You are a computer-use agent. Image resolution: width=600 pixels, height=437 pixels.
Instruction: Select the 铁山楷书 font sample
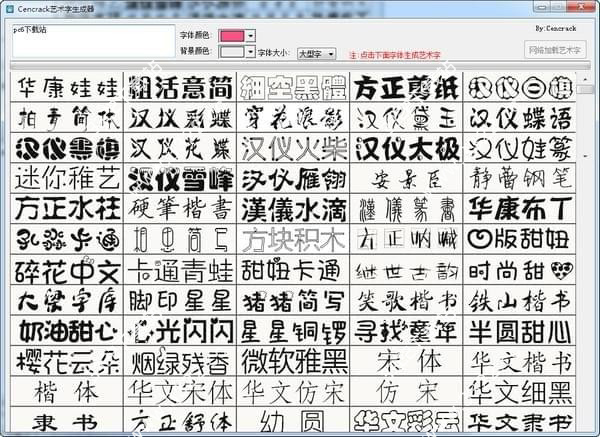pyautogui.click(x=519, y=300)
